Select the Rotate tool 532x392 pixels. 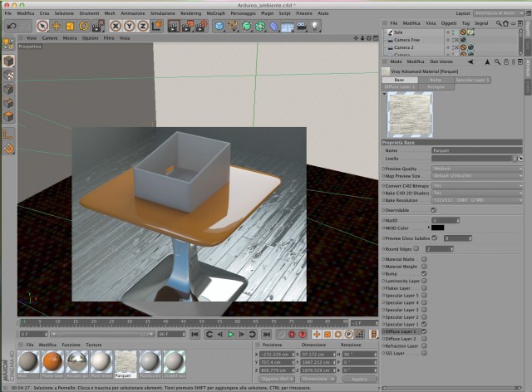[83, 26]
